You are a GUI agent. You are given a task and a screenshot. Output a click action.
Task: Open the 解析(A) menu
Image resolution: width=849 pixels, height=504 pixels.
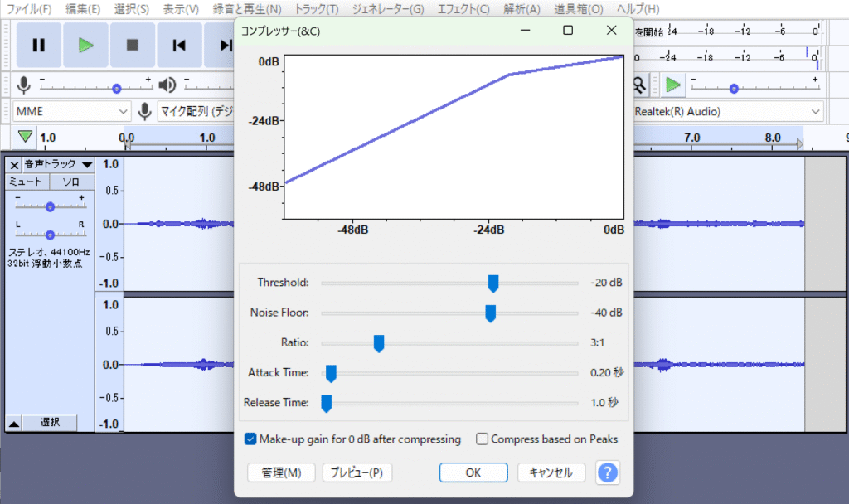(x=522, y=9)
